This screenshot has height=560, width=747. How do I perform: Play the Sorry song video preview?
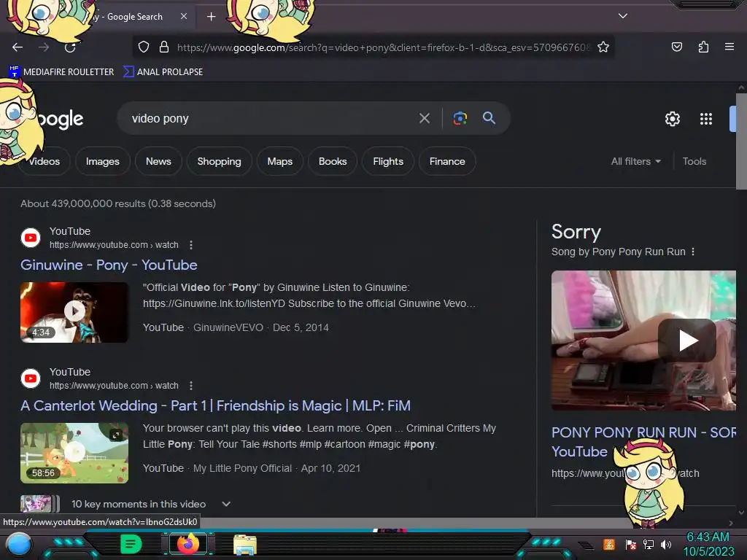tap(687, 340)
